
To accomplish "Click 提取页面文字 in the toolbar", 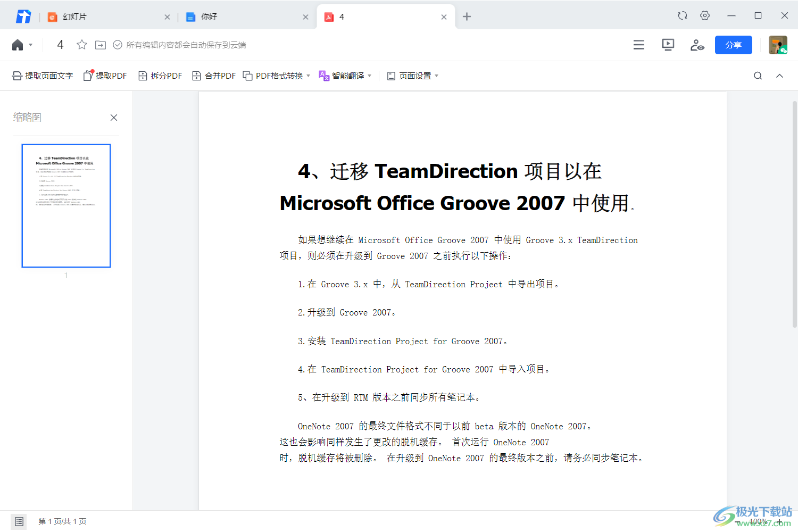I will tap(43, 76).
